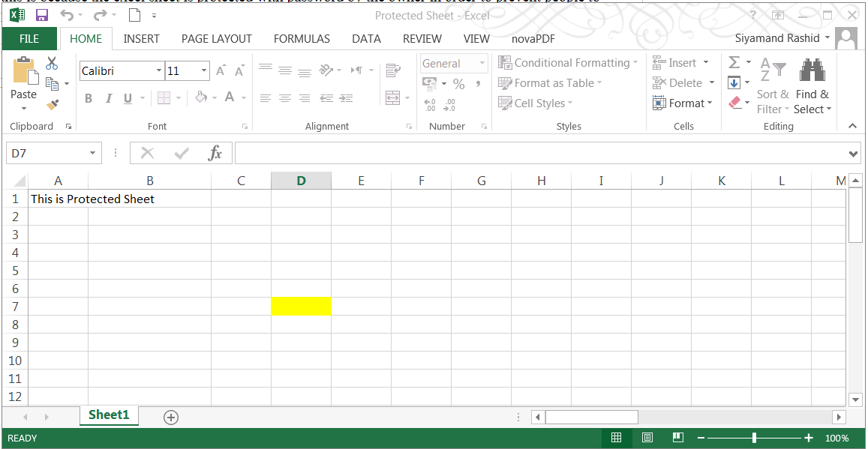The height and width of the screenshot is (449, 868).
Task: Open Sort & Filter options
Action: pyautogui.click(x=773, y=85)
